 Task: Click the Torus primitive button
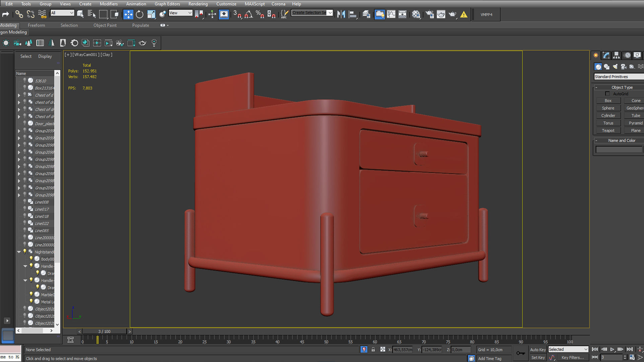click(608, 123)
